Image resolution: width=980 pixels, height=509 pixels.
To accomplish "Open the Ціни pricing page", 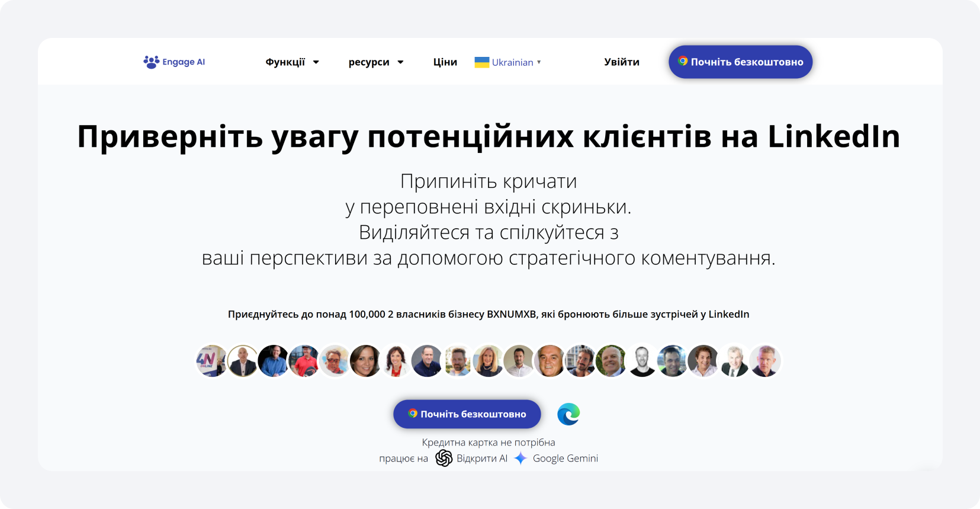I will [x=445, y=62].
